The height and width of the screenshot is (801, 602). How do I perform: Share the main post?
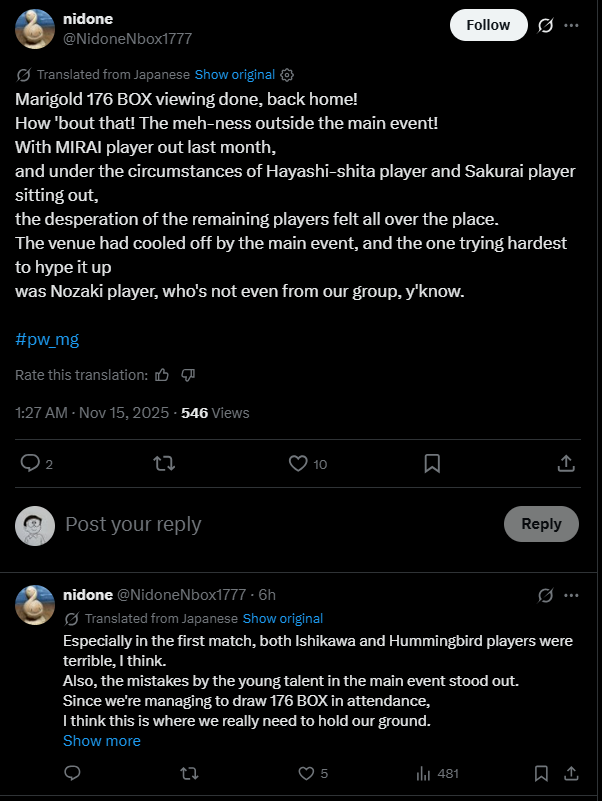point(565,463)
